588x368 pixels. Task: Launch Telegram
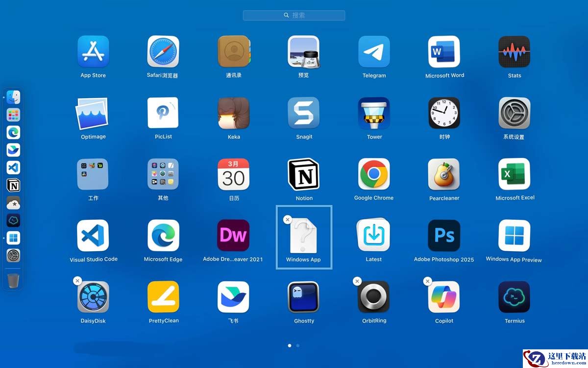click(374, 52)
